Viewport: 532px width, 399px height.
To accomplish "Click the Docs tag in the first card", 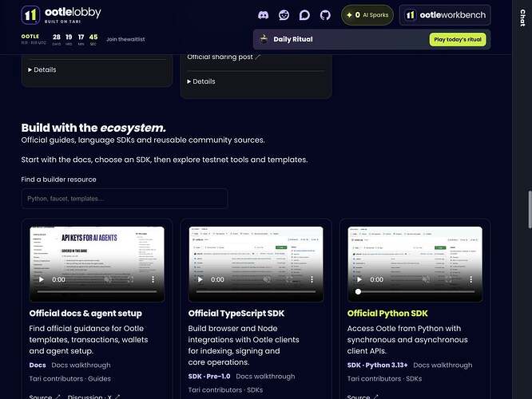I will pos(38,365).
